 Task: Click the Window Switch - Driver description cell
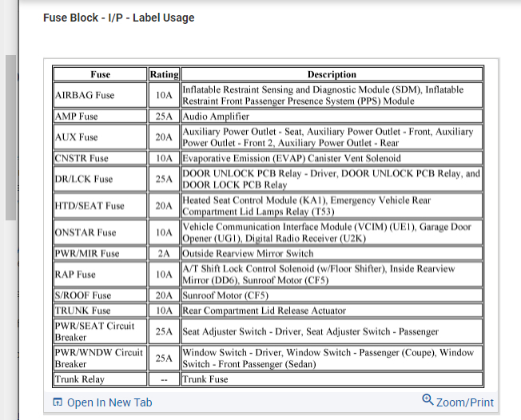[332, 359]
